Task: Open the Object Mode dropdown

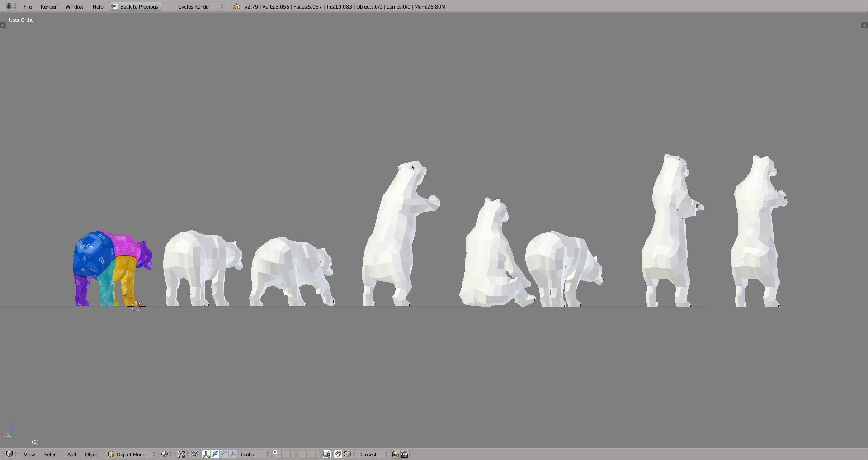Action: point(132,454)
